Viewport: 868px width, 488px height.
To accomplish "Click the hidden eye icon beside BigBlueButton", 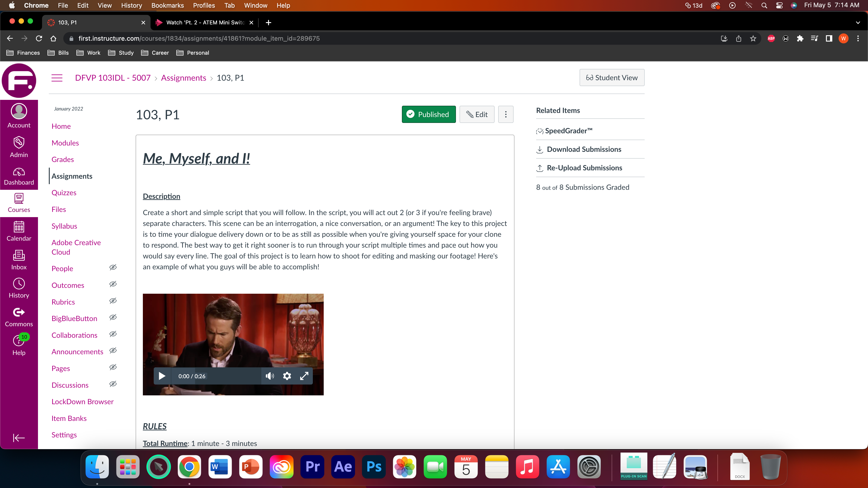I will 113,317.
